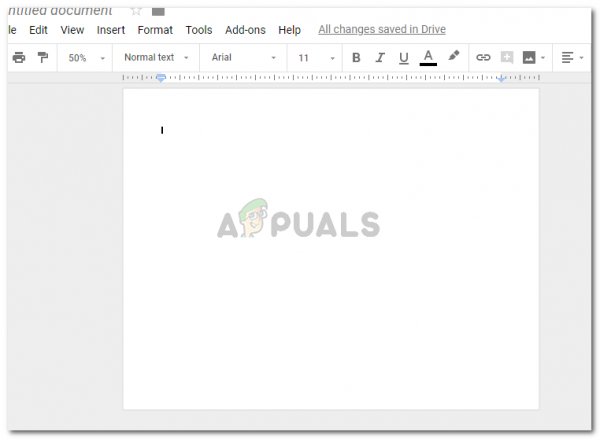The image size is (600, 439).
Task: Open the Tools menu
Action: coord(199,30)
